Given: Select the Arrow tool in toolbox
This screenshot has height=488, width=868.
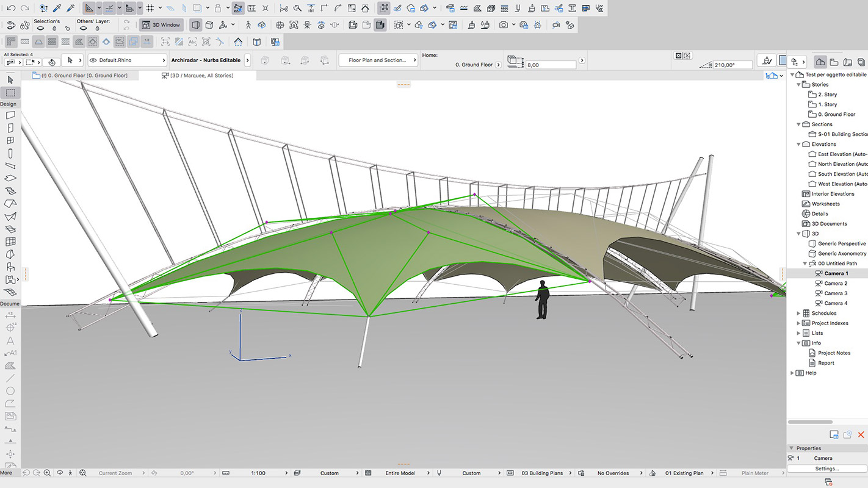Looking at the screenshot, I should [x=10, y=80].
